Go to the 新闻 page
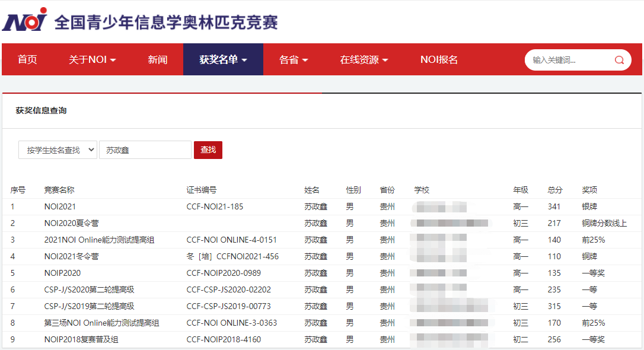644x350 pixels. (158, 59)
